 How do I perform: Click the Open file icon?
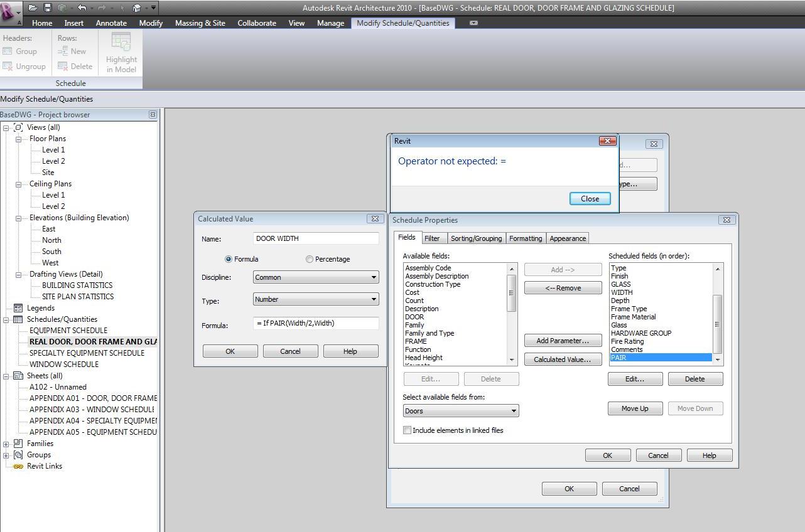tap(33, 8)
